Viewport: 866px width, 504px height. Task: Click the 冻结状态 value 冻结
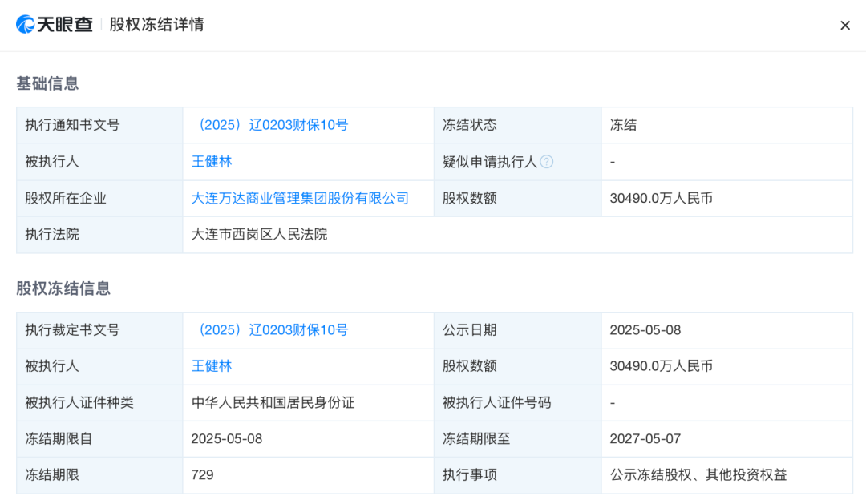(623, 125)
